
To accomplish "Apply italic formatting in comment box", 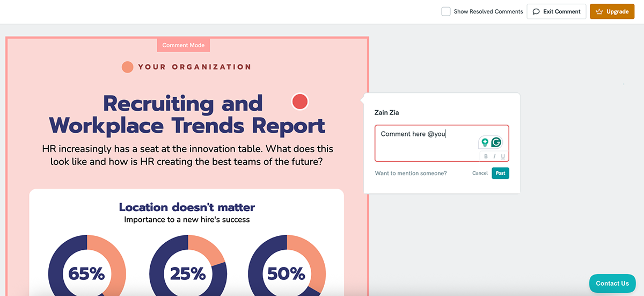I will click(x=495, y=156).
